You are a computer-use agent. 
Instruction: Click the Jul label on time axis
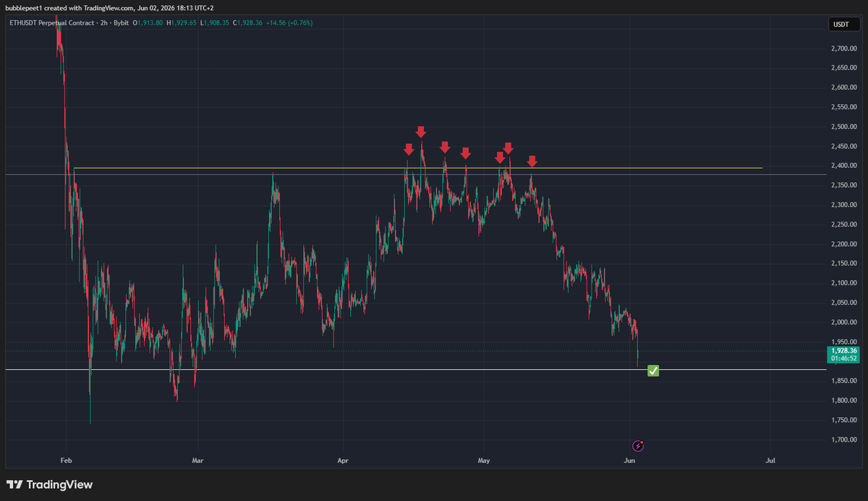coord(771,460)
